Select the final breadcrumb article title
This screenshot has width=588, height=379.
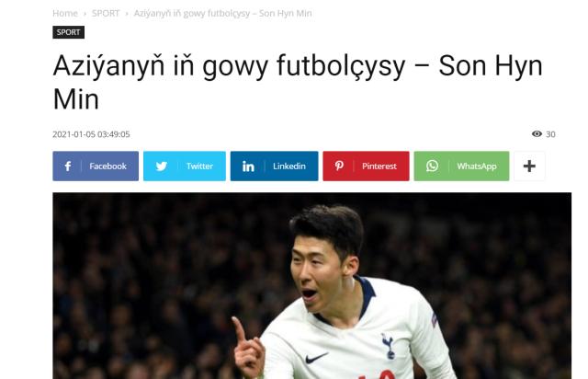click(222, 13)
